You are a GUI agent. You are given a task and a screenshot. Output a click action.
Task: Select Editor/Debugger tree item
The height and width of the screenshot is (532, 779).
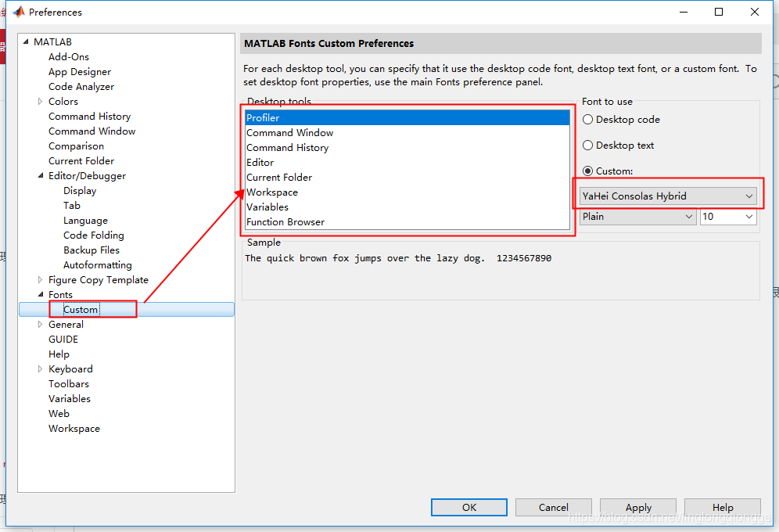click(87, 176)
